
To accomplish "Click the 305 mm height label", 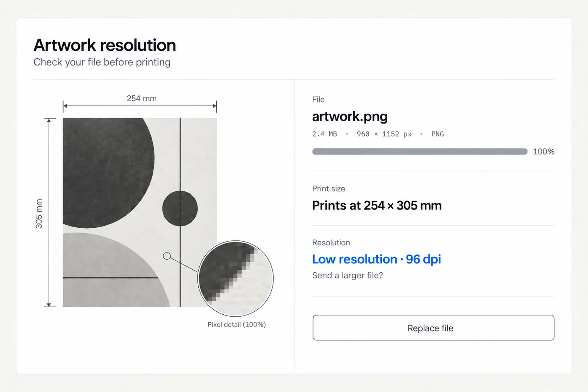I will [x=39, y=213].
